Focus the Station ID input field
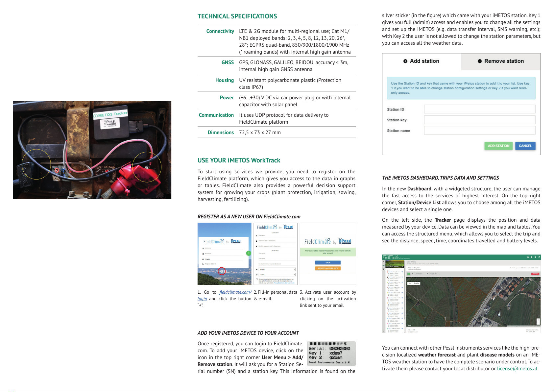The height and width of the screenshot is (392, 554). pyautogui.click(x=480, y=109)
